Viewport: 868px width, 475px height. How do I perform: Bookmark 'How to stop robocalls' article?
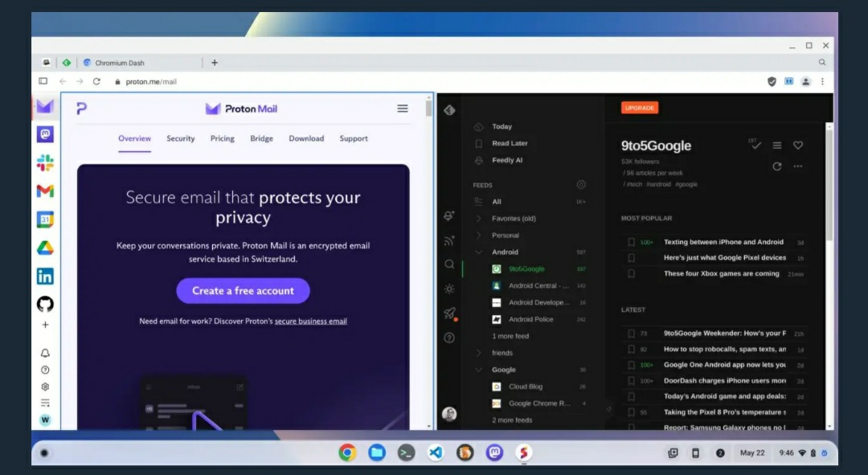tap(631, 350)
